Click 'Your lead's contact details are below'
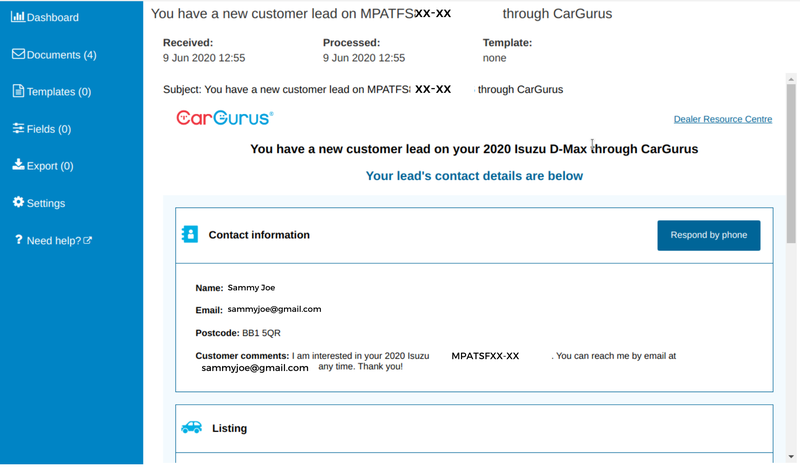The image size is (800, 470). [474, 176]
